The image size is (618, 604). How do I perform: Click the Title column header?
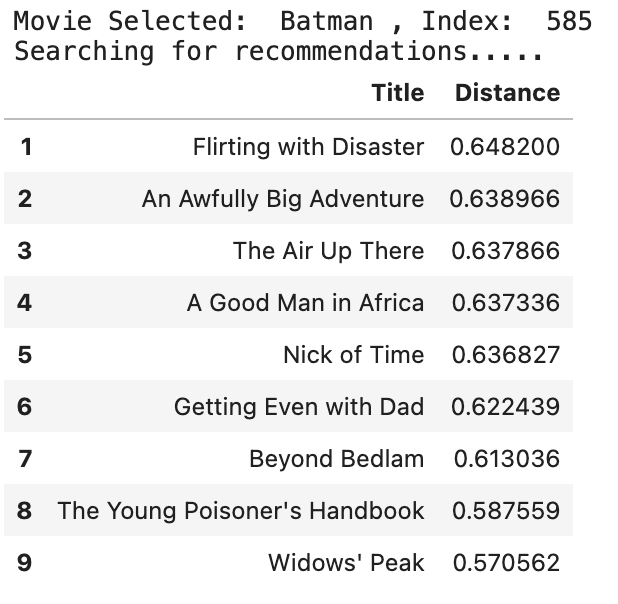pyautogui.click(x=397, y=93)
